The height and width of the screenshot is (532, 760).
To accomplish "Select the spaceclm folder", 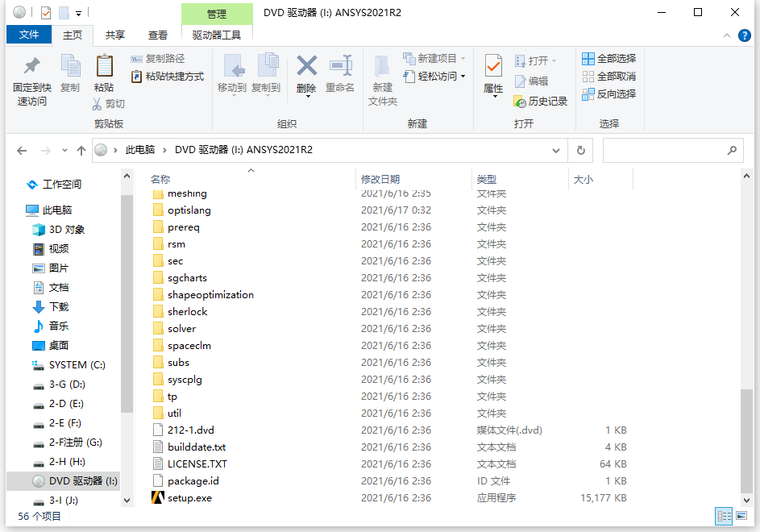I will click(189, 345).
